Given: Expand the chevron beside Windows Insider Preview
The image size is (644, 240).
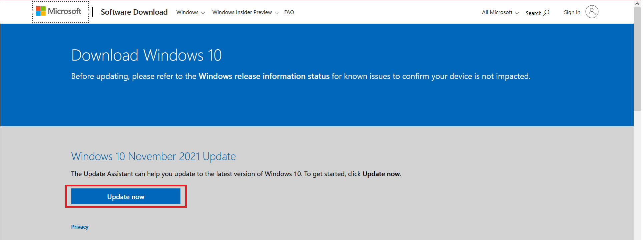Looking at the screenshot, I should click(276, 13).
